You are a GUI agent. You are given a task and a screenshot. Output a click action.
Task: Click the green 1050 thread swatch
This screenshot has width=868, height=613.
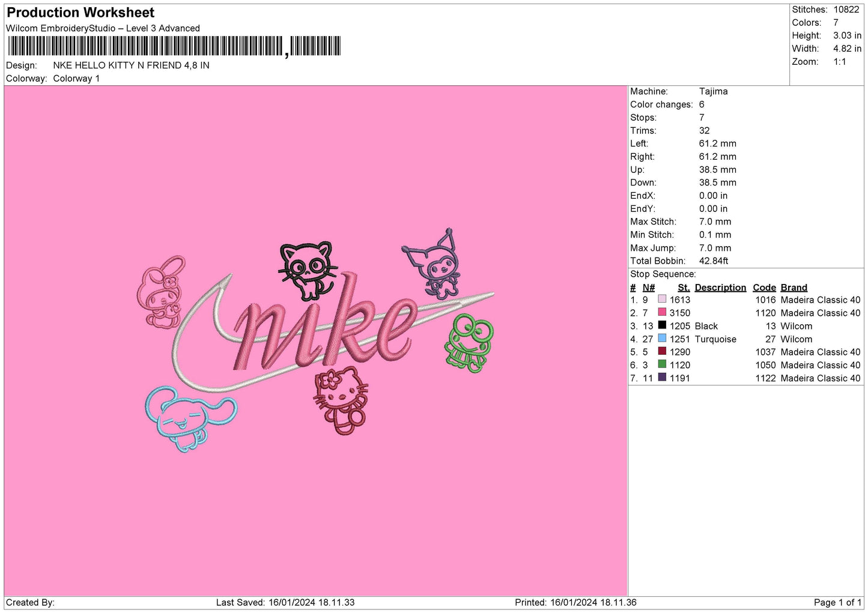coord(662,364)
